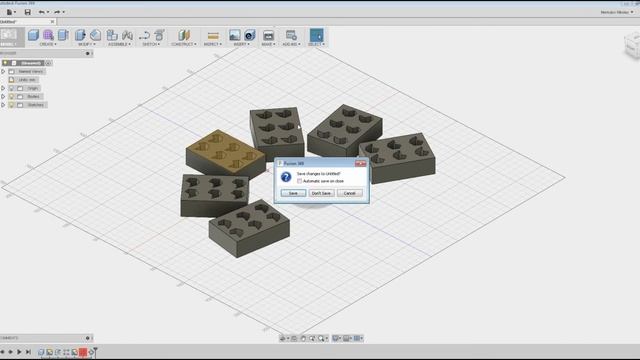The width and height of the screenshot is (640, 360).
Task: Select the second Insert tool icon
Action: click(250, 35)
